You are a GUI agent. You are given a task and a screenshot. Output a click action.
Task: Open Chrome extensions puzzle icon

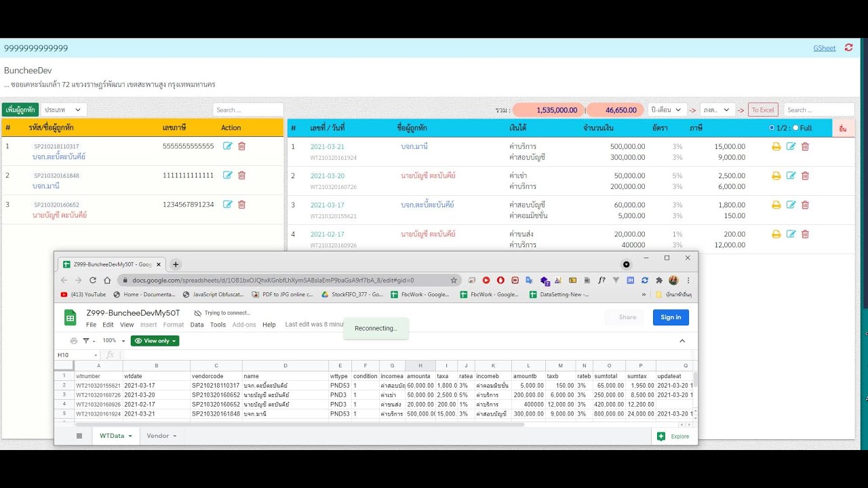(x=659, y=280)
